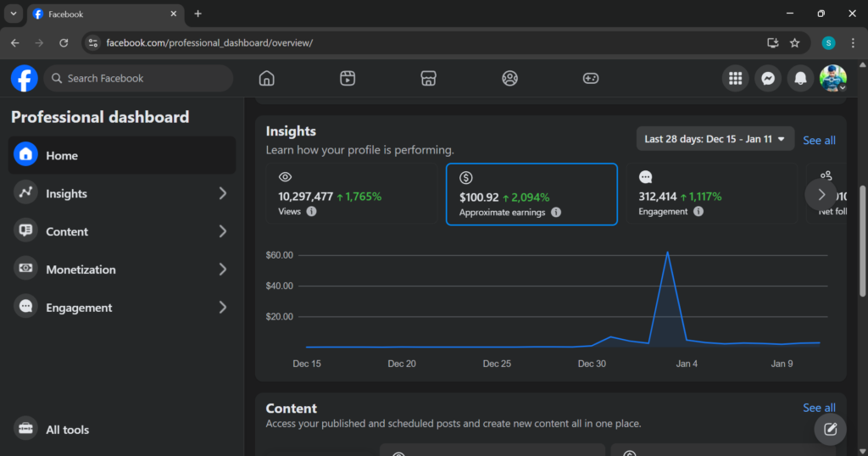Open Chrome three-dot menu
This screenshot has width=868, height=456.
click(x=853, y=42)
